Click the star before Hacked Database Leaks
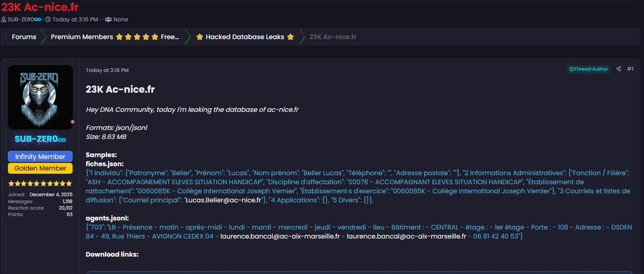644x274 pixels. pos(199,37)
